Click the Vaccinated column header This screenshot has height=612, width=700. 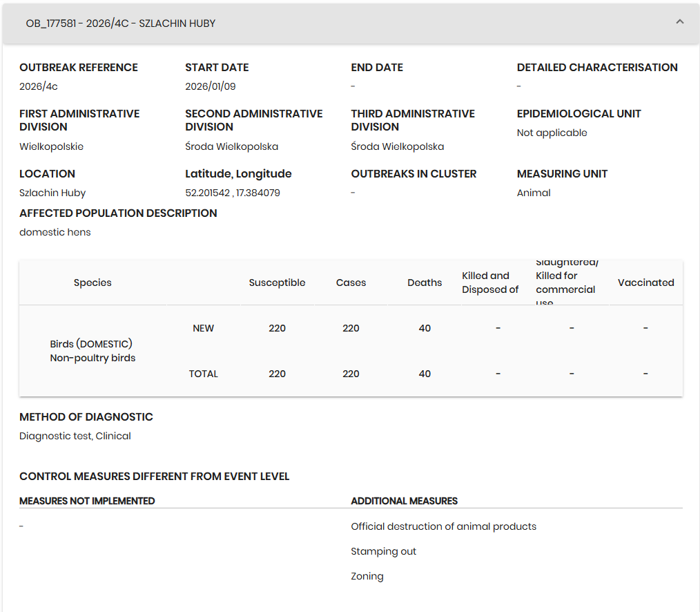click(x=645, y=283)
